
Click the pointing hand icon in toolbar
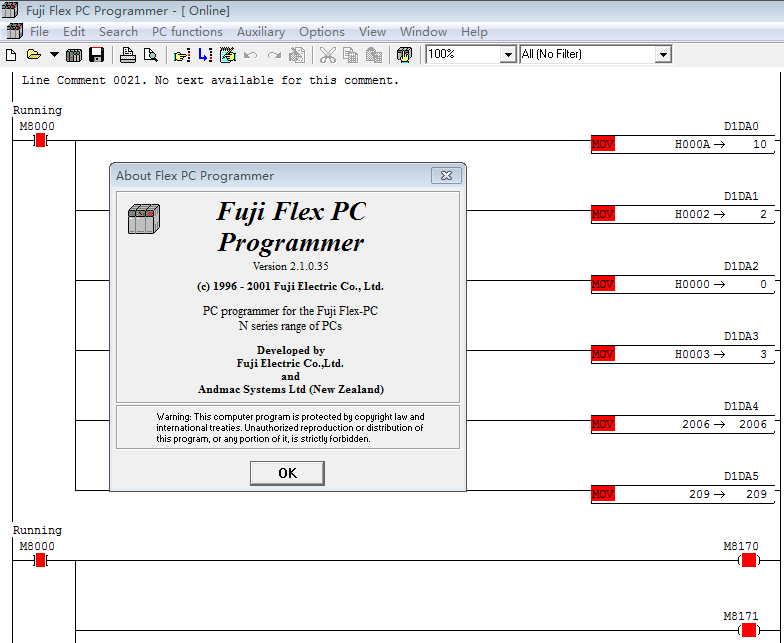[181, 54]
